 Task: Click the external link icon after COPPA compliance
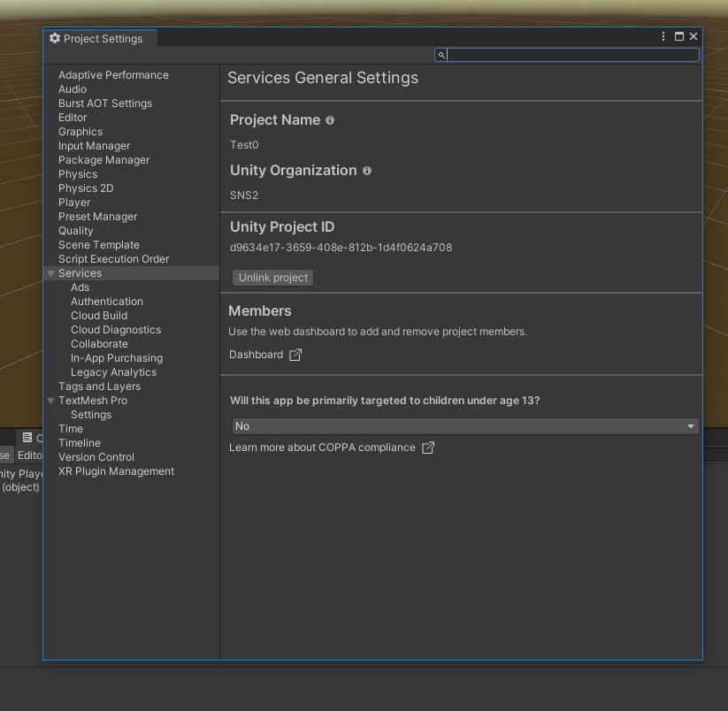pos(428,447)
